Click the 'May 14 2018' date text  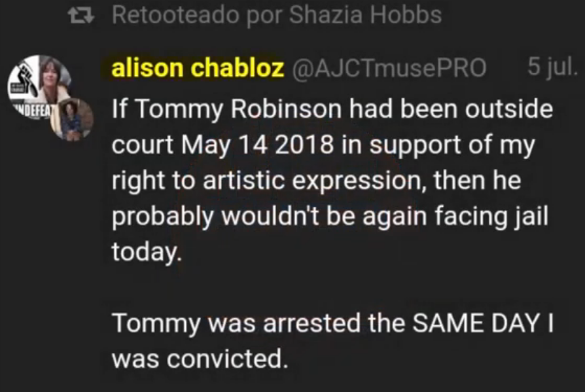tap(257, 145)
